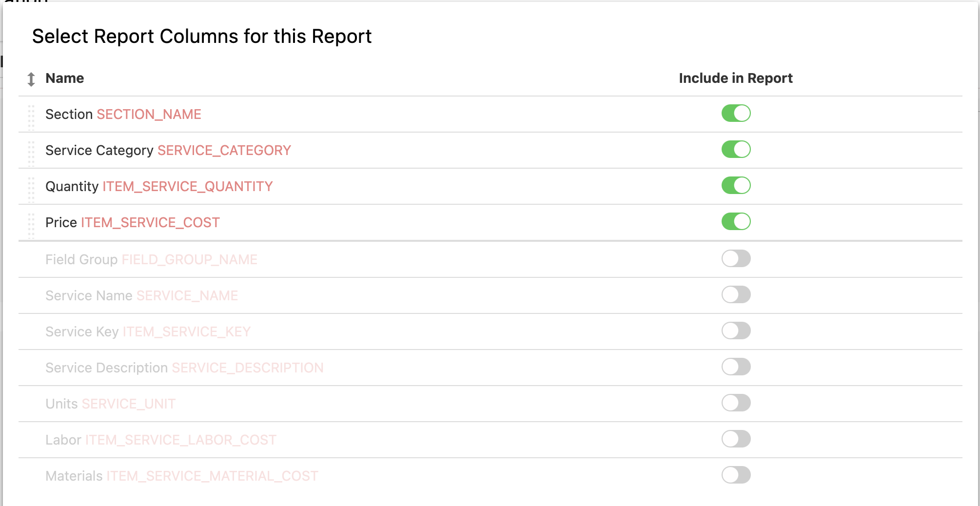Switch off the Price column toggle
The image size is (980, 506).
pyautogui.click(x=736, y=221)
